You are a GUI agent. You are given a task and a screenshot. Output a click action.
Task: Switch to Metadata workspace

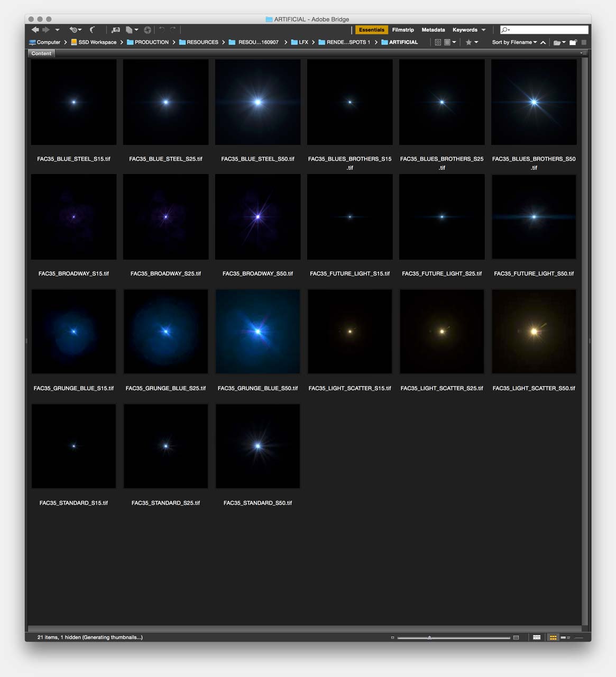[433, 30]
